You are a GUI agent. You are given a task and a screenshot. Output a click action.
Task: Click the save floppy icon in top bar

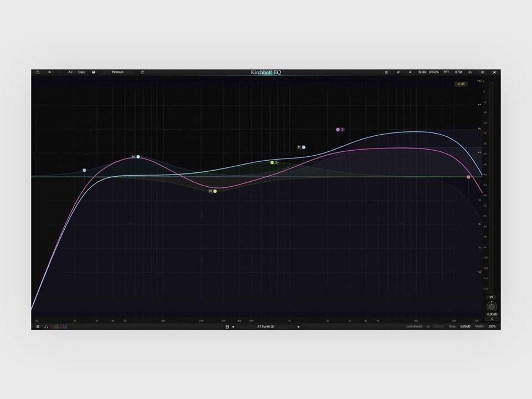pyautogui.click(x=94, y=72)
